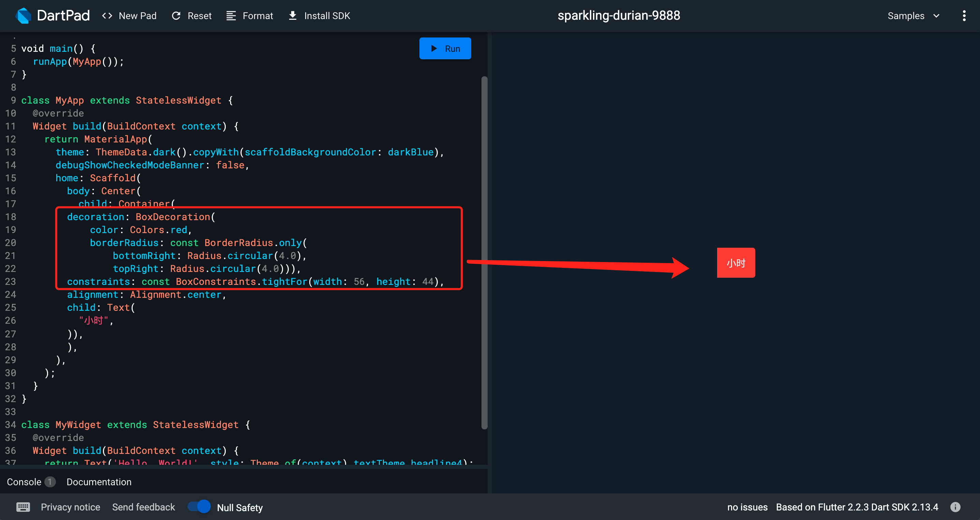Screen dimensions: 980x520
Task: Open the Privacy notice link
Action: [70, 507]
